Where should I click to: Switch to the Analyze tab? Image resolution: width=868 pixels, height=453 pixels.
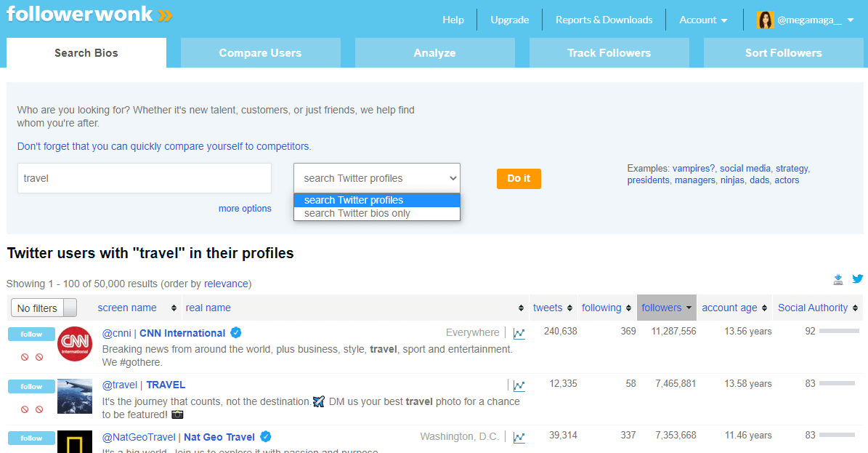point(434,52)
